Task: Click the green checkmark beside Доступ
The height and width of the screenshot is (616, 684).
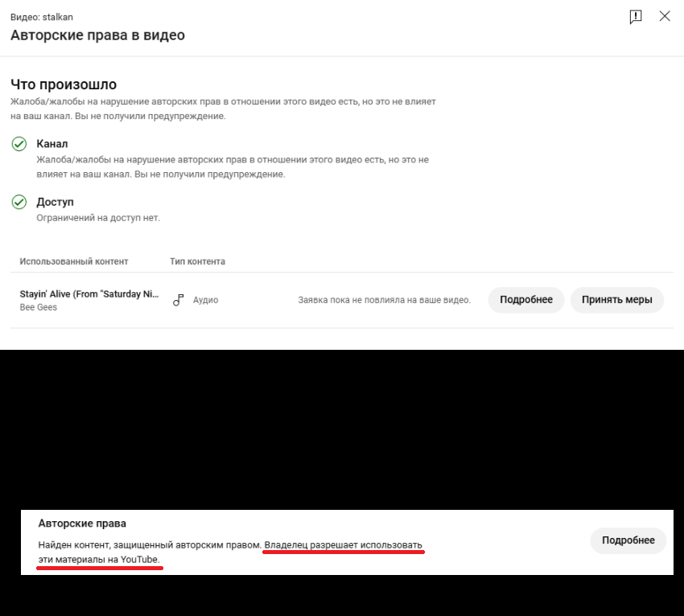Action: (x=19, y=202)
